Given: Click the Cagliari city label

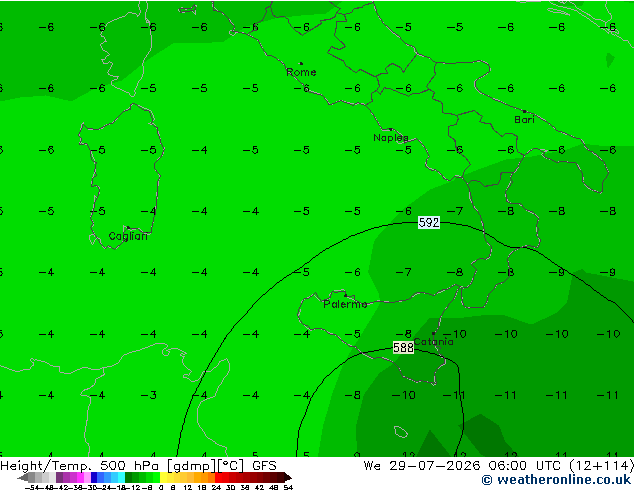Looking at the screenshot, I should tap(128, 236).
